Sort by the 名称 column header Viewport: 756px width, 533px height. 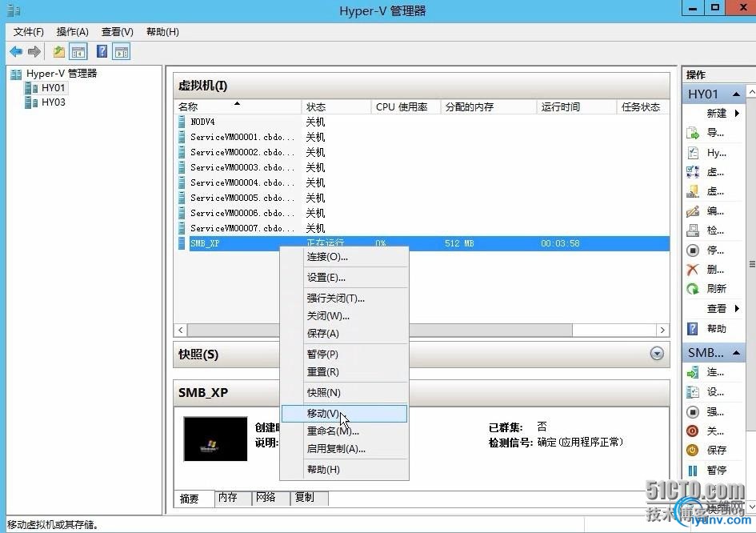tap(238, 106)
